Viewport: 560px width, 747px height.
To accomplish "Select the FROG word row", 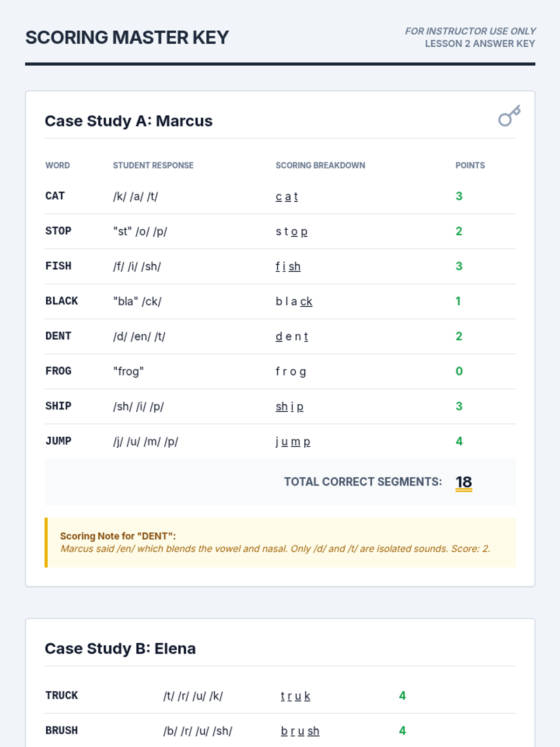I will [x=280, y=372].
